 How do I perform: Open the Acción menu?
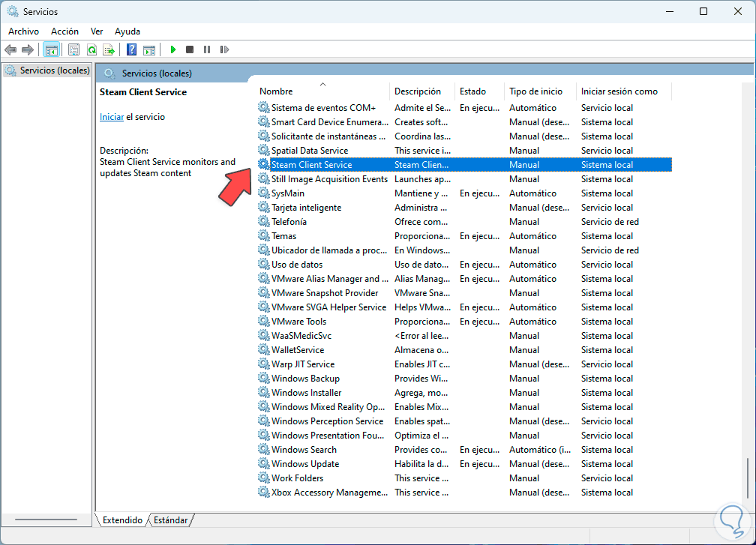click(64, 31)
